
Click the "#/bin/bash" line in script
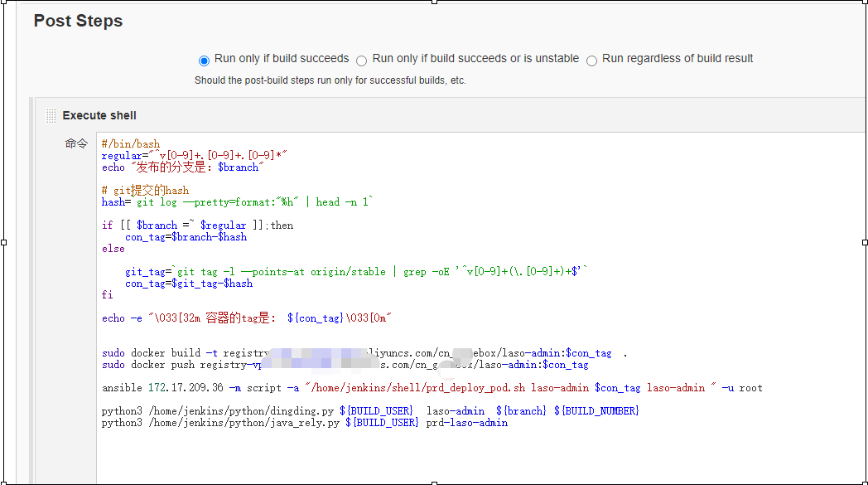131,144
